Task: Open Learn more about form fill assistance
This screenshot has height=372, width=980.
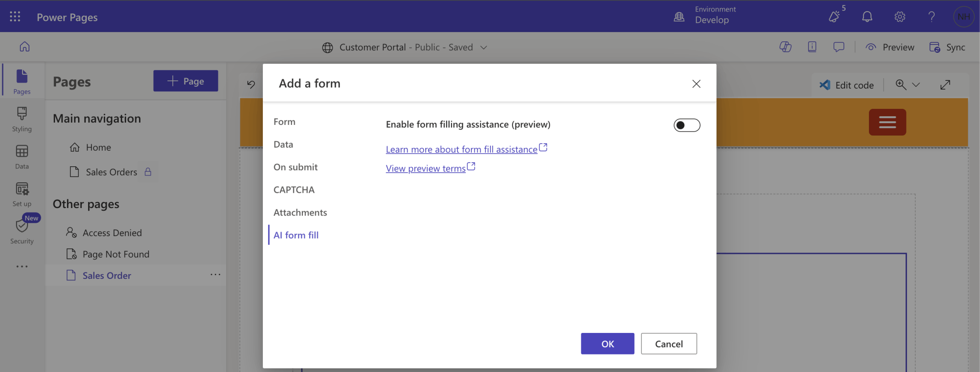Action: [462, 149]
